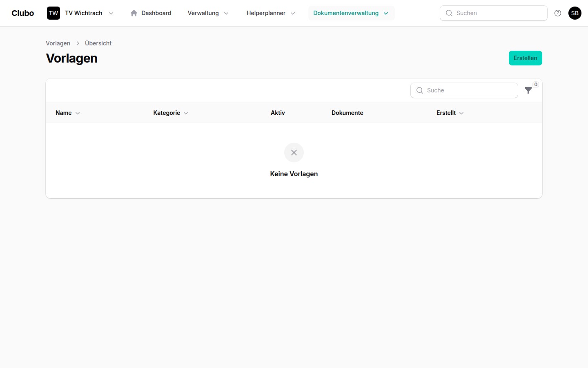
Task: Expand the Helperplanner menu
Action: [x=270, y=13]
